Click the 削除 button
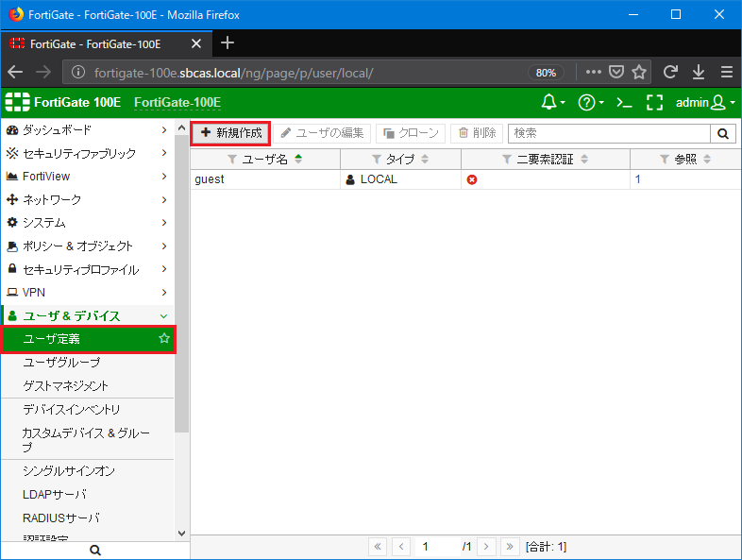The width and height of the screenshot is (742, 560). pos(477,133)
